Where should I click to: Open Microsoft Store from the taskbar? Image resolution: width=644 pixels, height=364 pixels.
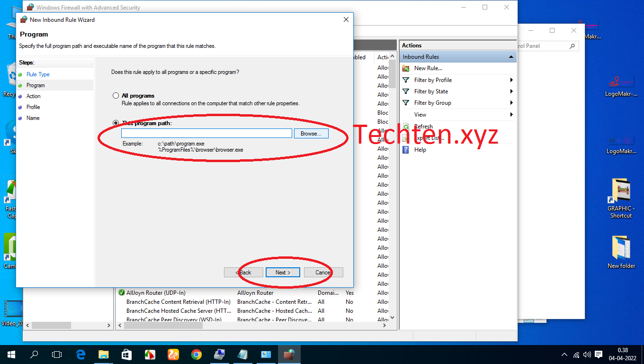pyautogui.click(x=126, y=355)
